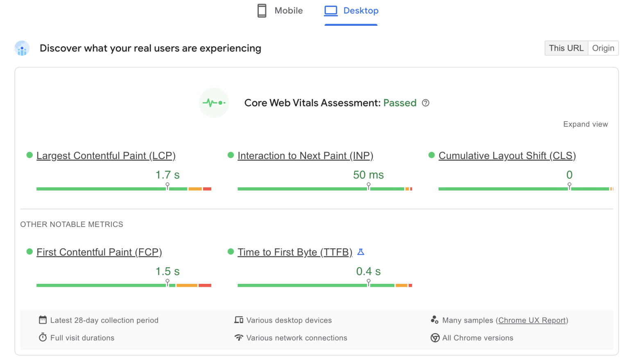The image size is (629, 364).
Task: Open the Interaction to Next Paint link
Action: coord(305,155)
